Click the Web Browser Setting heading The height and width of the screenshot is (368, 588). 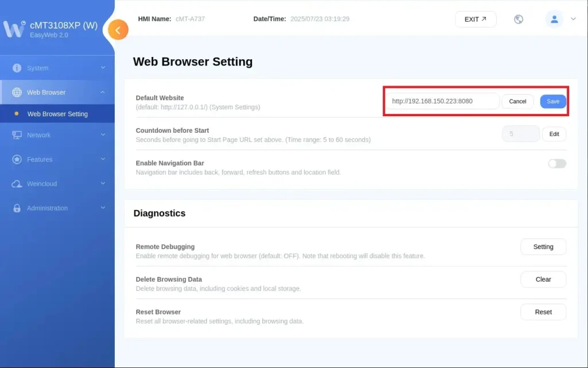pyautogui.click(x=193, y=62)
